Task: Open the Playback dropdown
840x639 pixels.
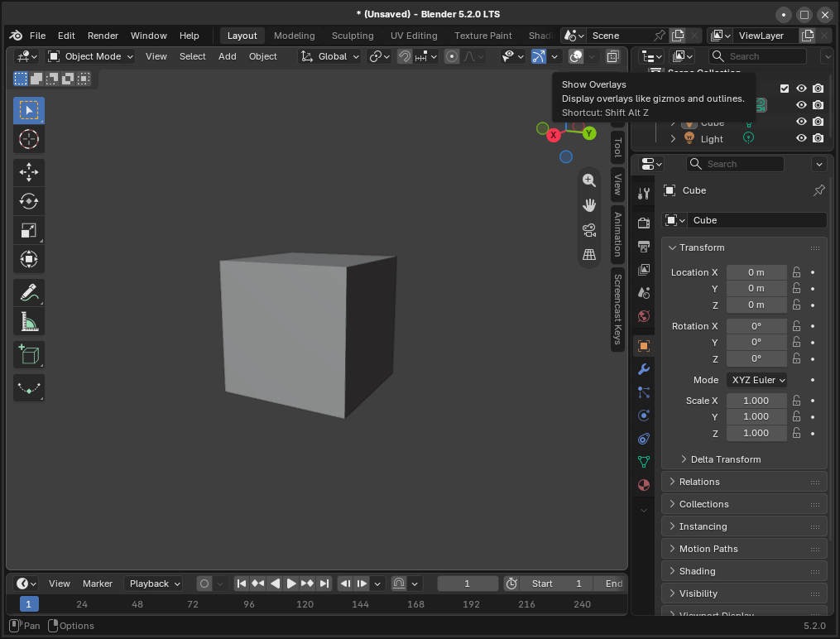Action: coord(154,584)
